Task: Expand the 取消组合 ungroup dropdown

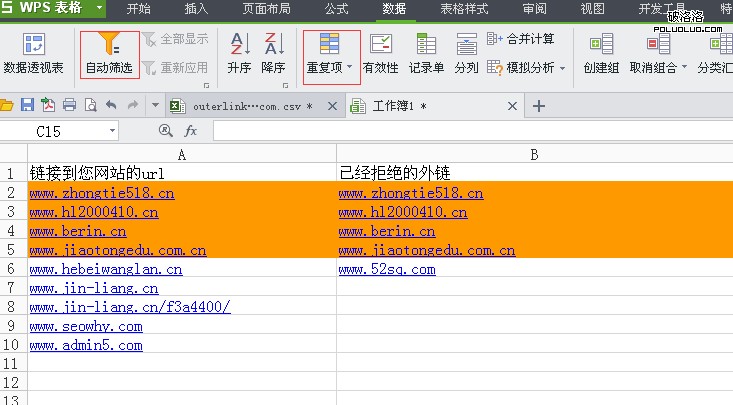Action: [684, 69]
